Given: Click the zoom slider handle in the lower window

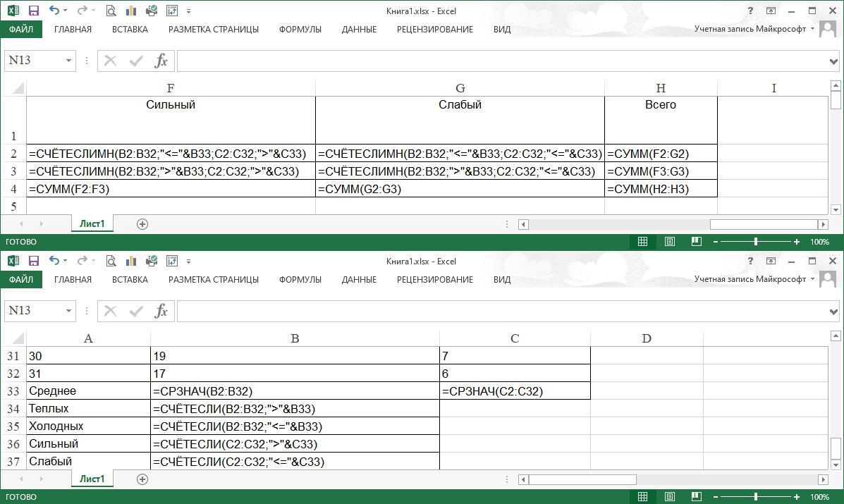Looking at the screenshot, I should click(x=756, y=497).
